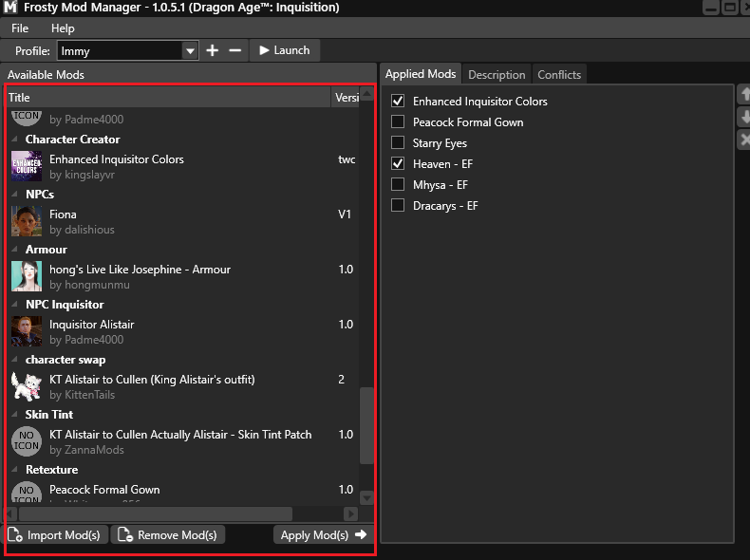750x560 pixels.
Task: Click the Apply Mod(s) button
Action: pyautogui.click(x=324, y=534)
